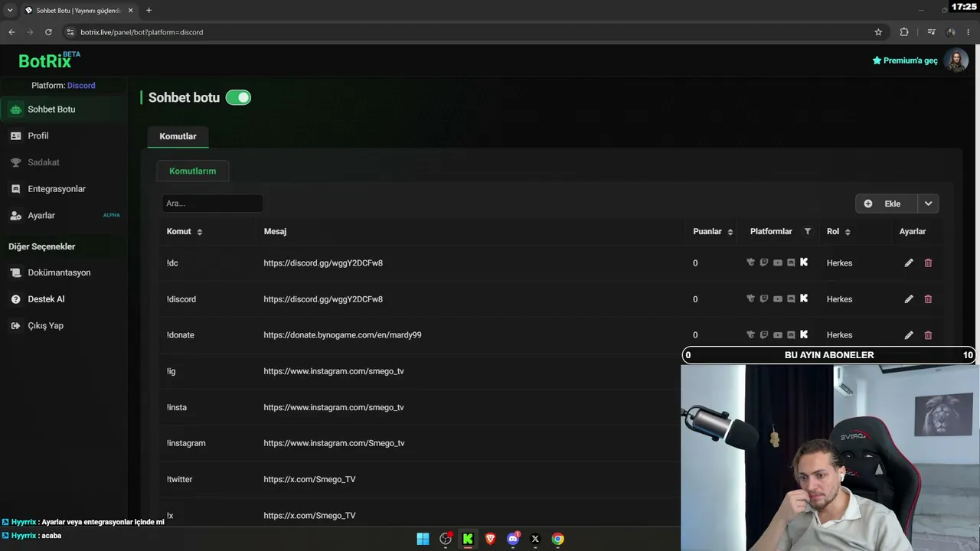Click the Kick platform icon in the !donate row
This screenshot has width=980, height=551.
pos(804,334)
